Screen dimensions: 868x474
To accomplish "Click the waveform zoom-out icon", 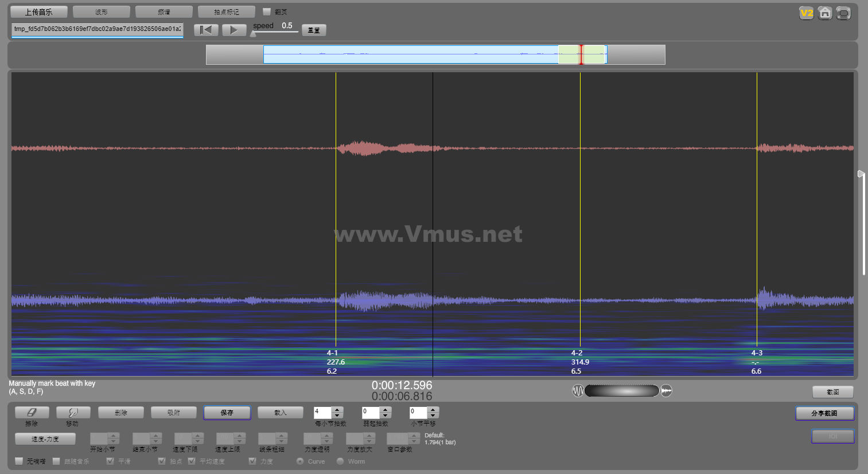I will pos(578,391).
